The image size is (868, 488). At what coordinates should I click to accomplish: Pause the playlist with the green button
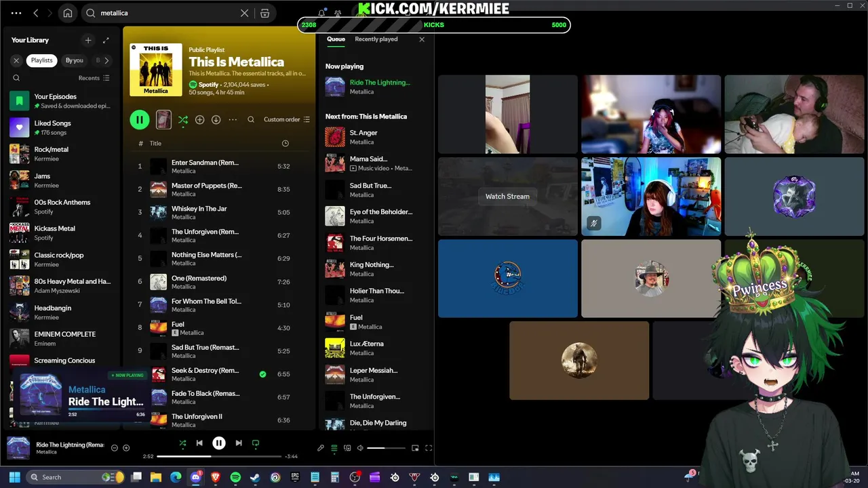tap(140, 120)
